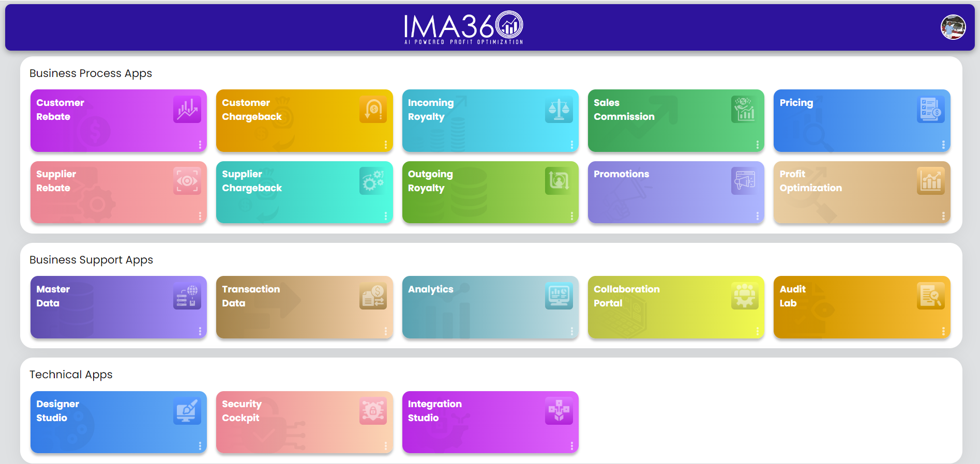Viewport: 980px width, 464px height.
Task: Go to Transaction Data app label
Action: point(251,296)
